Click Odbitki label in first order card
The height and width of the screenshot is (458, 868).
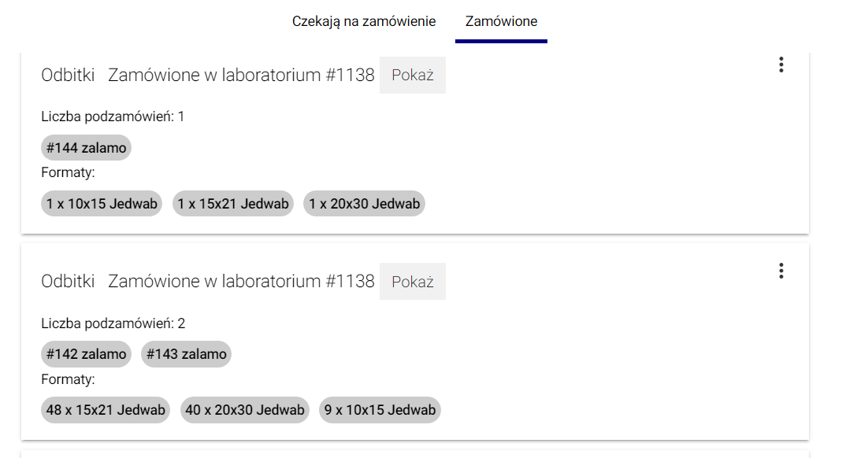click(68, 76)
